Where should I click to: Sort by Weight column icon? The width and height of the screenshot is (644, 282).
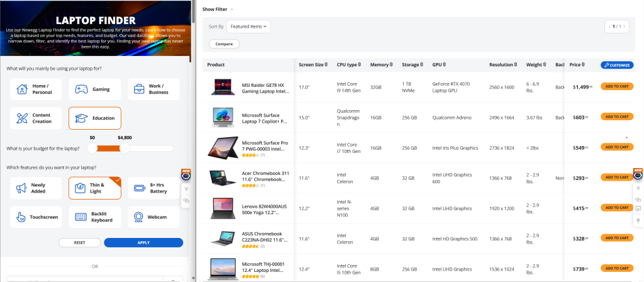click(545, 65)
